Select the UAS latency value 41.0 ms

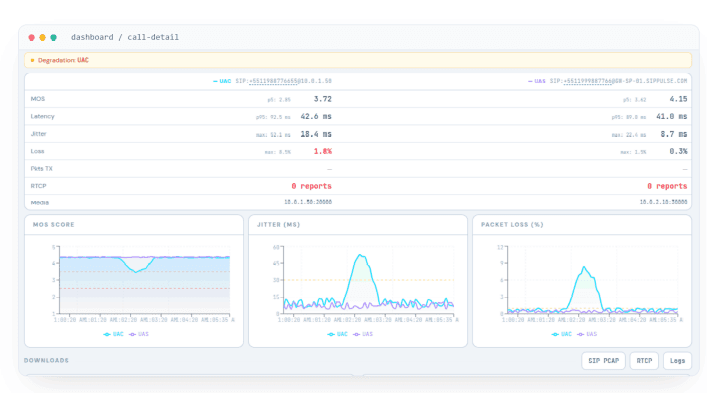671,116
